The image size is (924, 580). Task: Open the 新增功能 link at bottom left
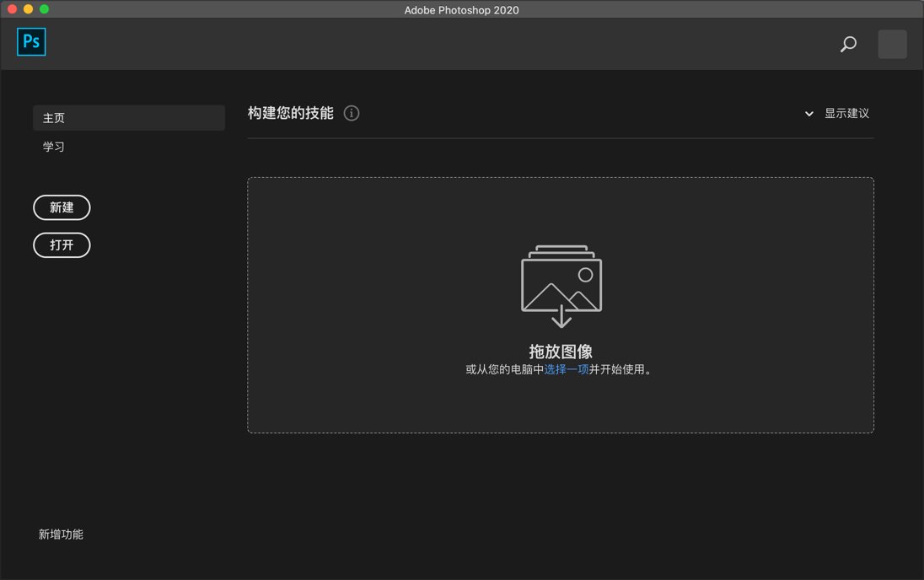(61, 534)
